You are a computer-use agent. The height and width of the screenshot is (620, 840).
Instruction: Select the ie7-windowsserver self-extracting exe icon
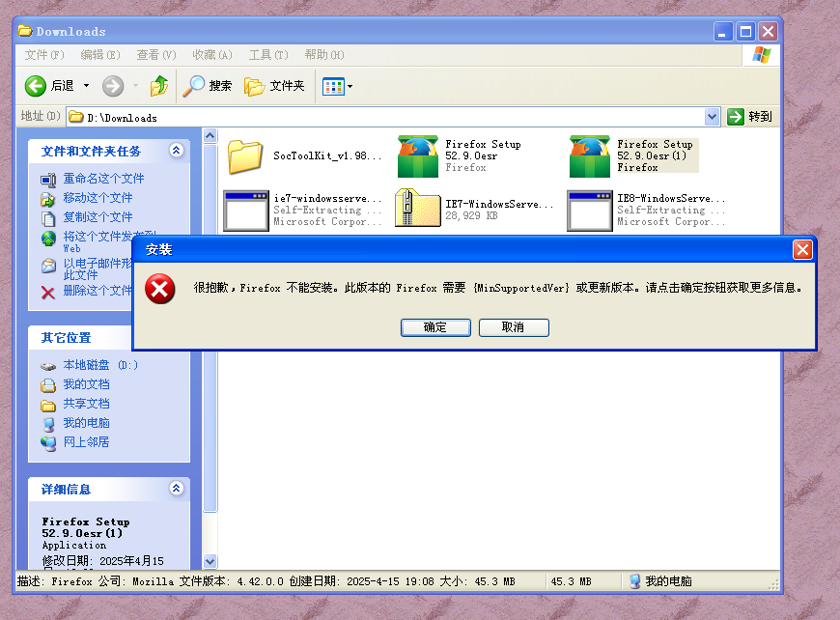tap(246, 211)
